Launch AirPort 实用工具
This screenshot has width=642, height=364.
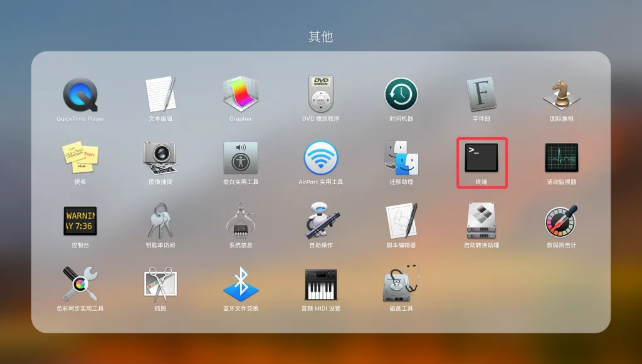click(320, 158)
